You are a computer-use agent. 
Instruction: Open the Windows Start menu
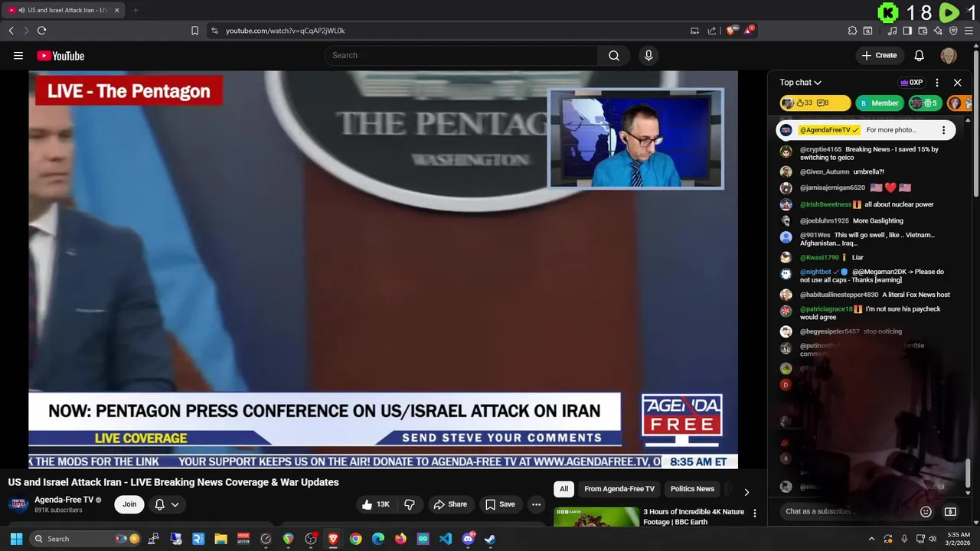[x=16, y=539]
